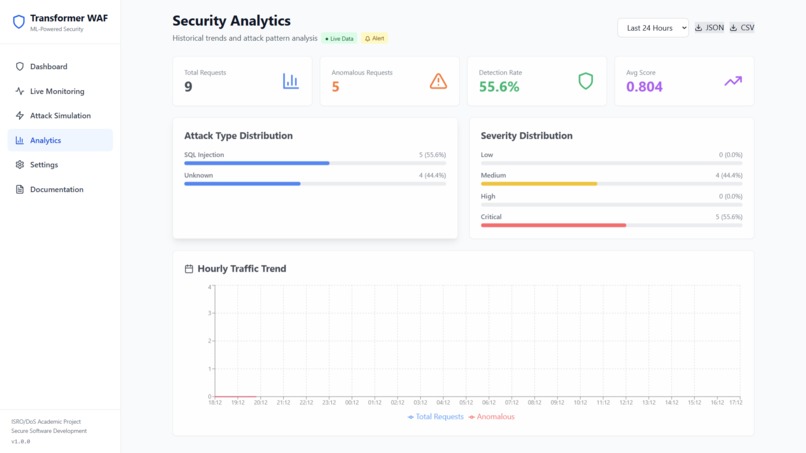Click the 18:12 time label on chart axis
806x453 pixels.
(x=215, y=403)
